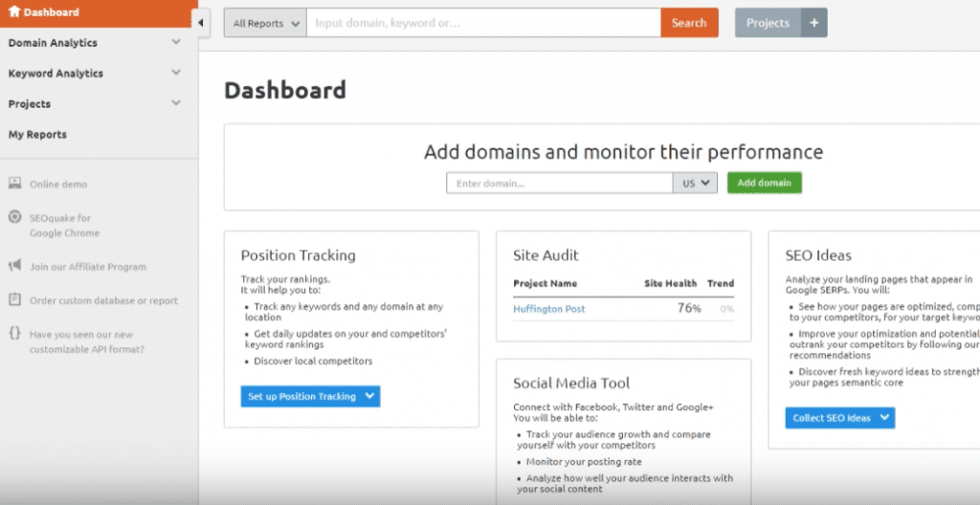Click the Online demo monitor icon
Screen dimensions: 980x505
click(14, 183)
